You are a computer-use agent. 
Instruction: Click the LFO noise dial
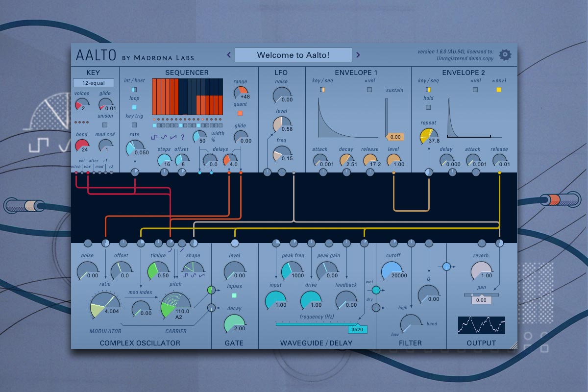coord(282,97)
